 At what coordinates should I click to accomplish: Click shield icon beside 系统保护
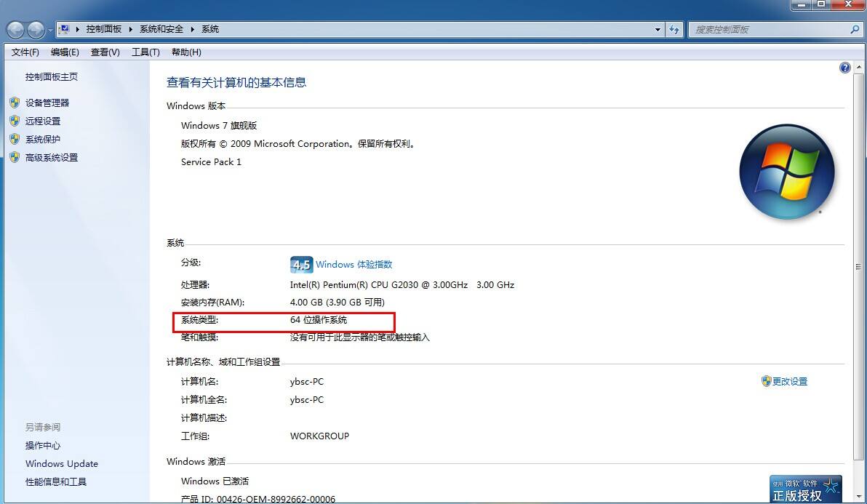click(15, 139)
